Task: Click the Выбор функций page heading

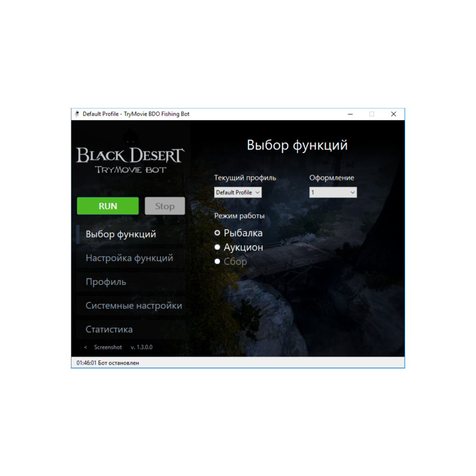Action: (297, 145)
